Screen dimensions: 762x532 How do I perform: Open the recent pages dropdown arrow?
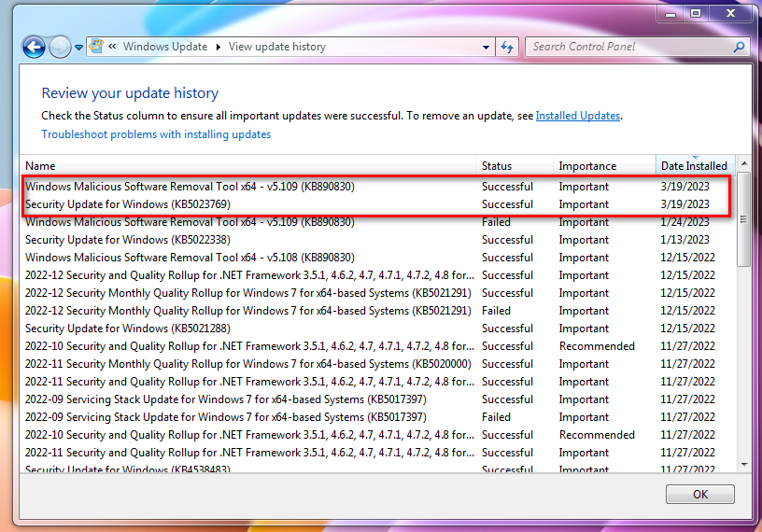click(78, 48)
